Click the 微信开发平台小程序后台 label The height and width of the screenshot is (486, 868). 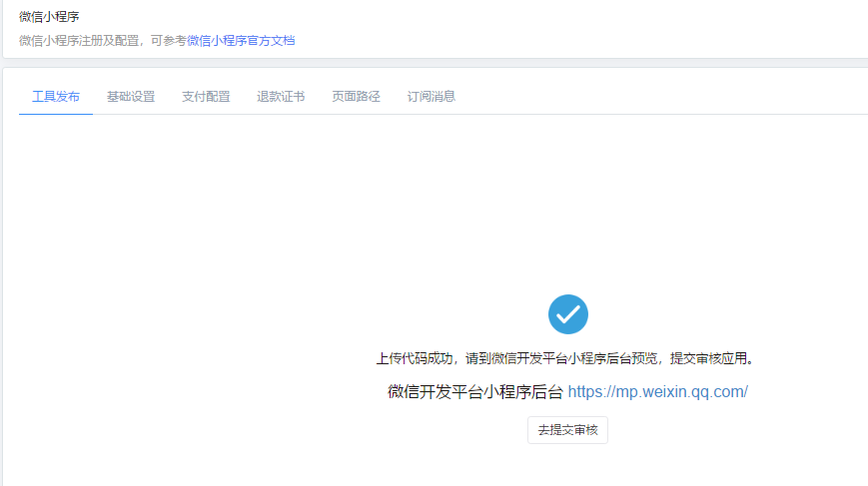(475, 391)
